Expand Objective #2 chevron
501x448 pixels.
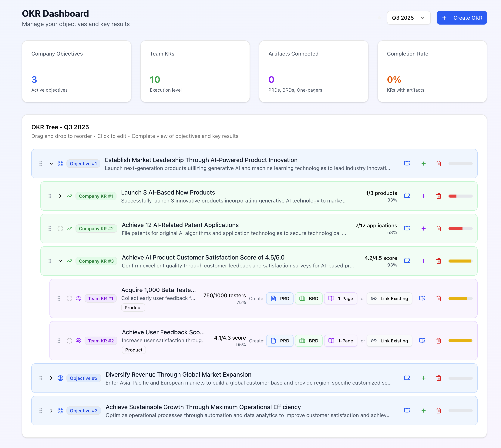point(51,378)
